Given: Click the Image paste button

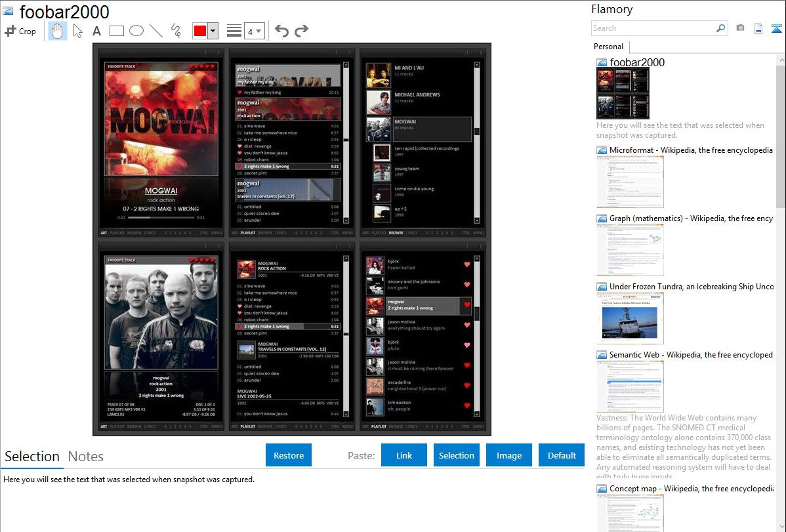Looking at the screenshot, I should [509, 455].
